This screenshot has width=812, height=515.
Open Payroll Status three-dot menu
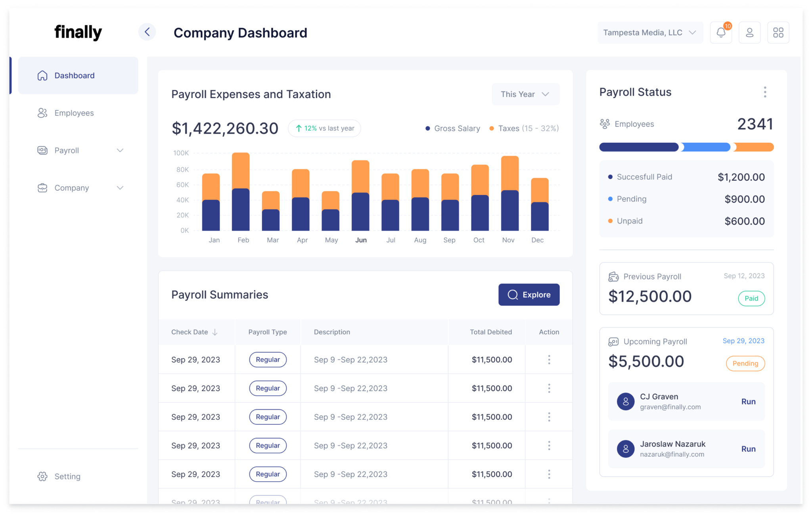tap(765, 92)
